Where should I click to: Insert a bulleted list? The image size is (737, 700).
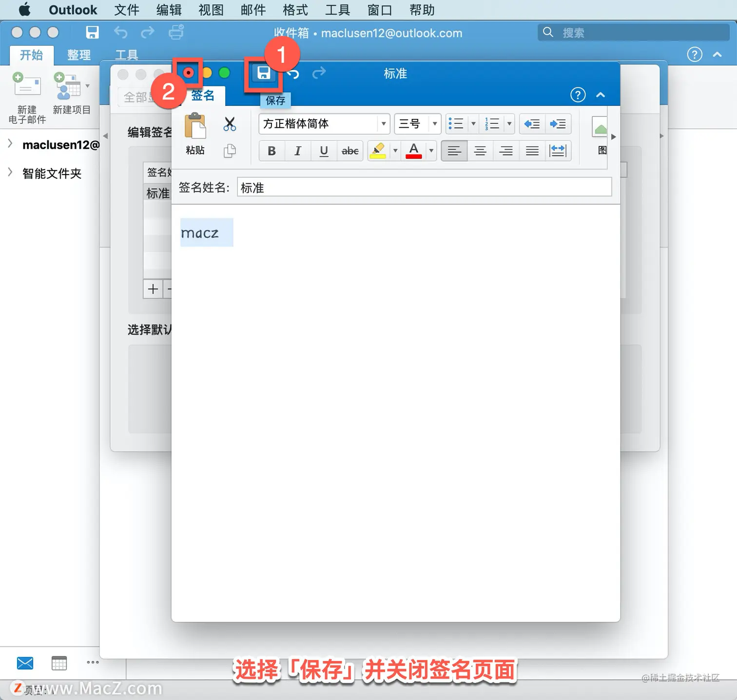click(456, 124)
